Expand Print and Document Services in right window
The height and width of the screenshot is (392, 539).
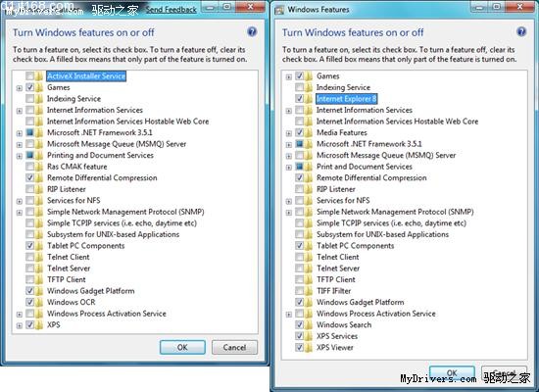(x=289, y=168)
